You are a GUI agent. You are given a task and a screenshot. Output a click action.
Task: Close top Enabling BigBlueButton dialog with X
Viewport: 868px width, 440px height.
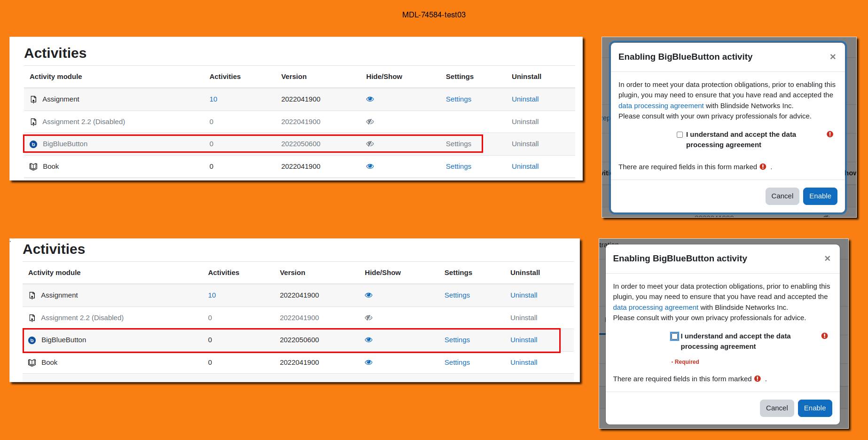pyautogui.click(x=833, y=57)
